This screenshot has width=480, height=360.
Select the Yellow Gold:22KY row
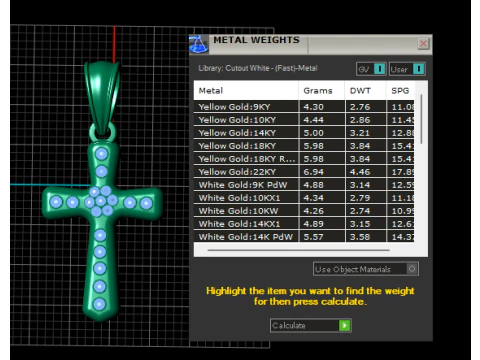coord(304,172)
